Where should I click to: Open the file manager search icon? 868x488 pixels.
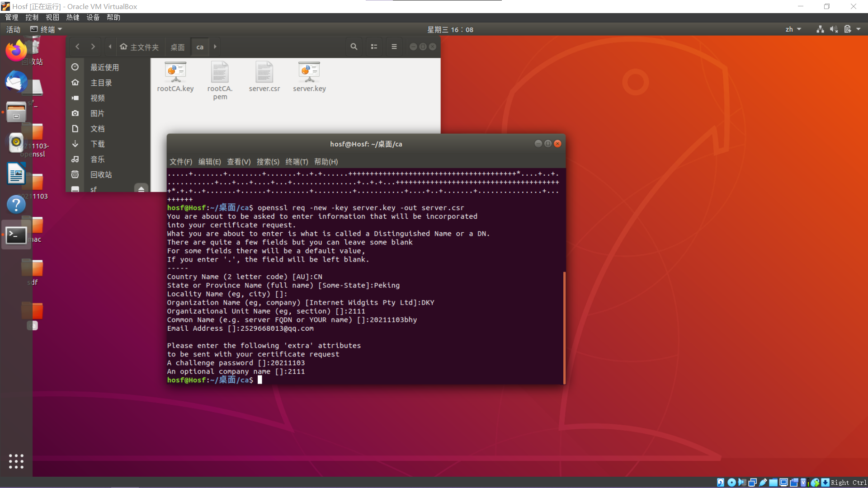[354, 47]
